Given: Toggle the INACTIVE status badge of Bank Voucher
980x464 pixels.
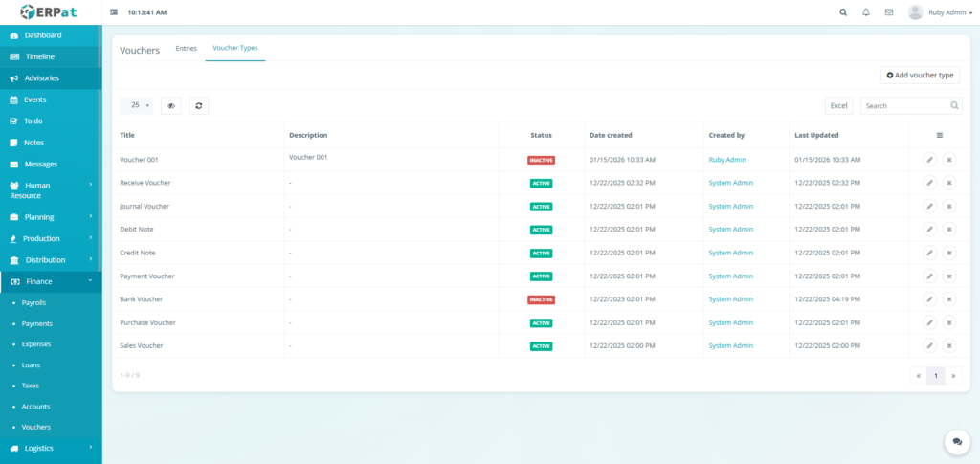Looking at the screenshot, I should coord(541,299).
